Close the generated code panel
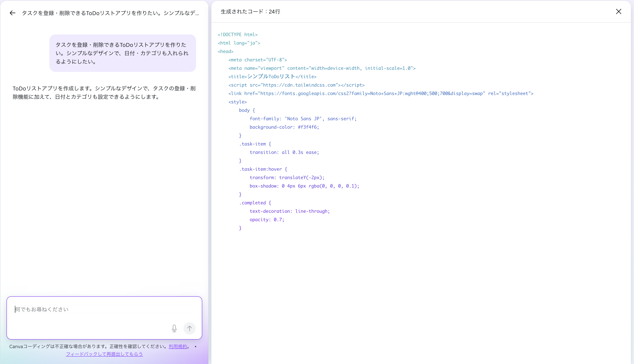 click(x=619, y=11)
